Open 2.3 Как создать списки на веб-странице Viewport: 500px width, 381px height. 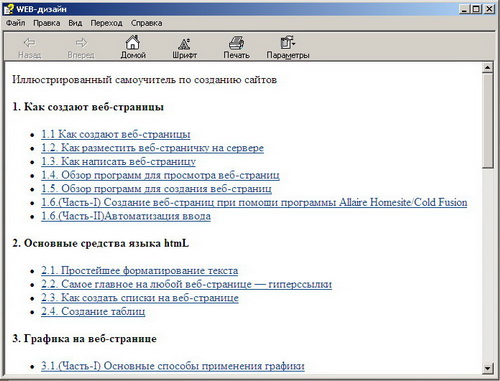[x=140, y=298]
